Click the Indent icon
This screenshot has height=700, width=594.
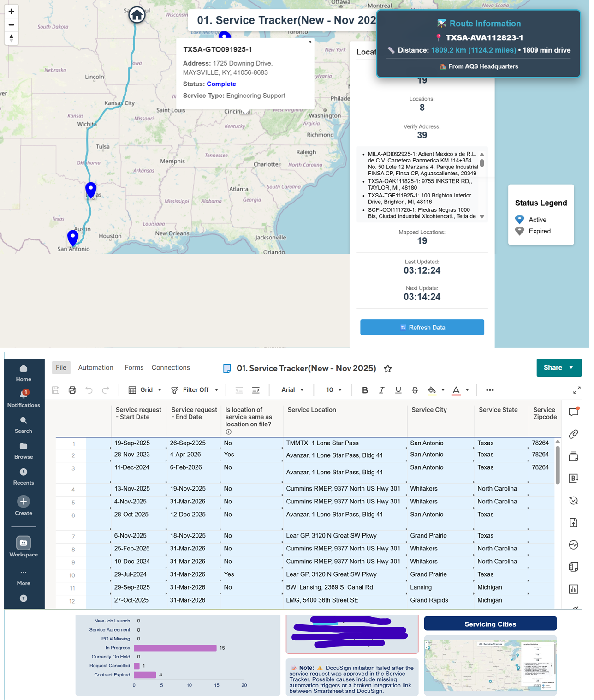(x=256, y=390)
